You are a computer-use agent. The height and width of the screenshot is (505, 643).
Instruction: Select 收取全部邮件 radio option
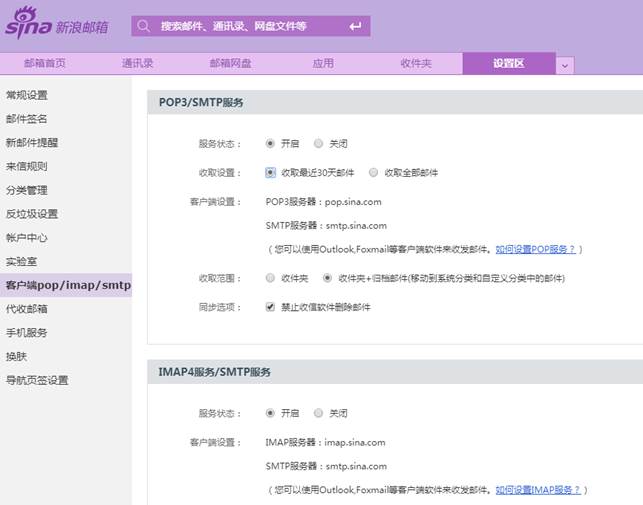click(x=374, y=172)
